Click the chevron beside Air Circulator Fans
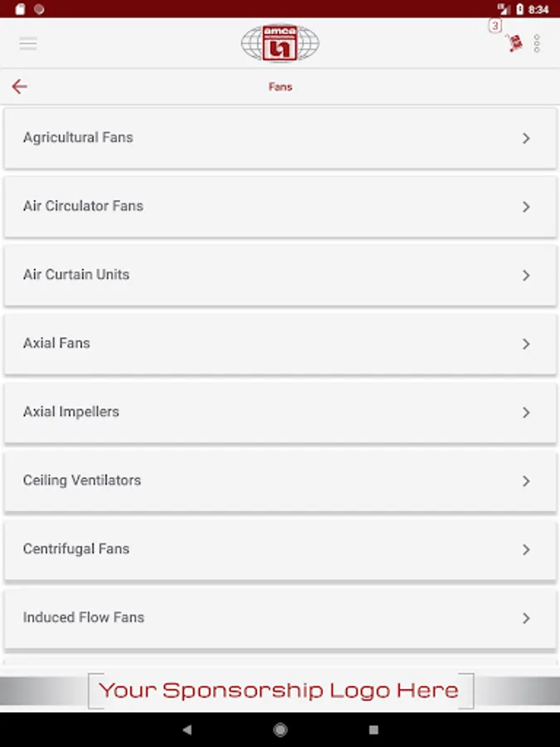Screen dimensions: 560x747 coord(526,207)
